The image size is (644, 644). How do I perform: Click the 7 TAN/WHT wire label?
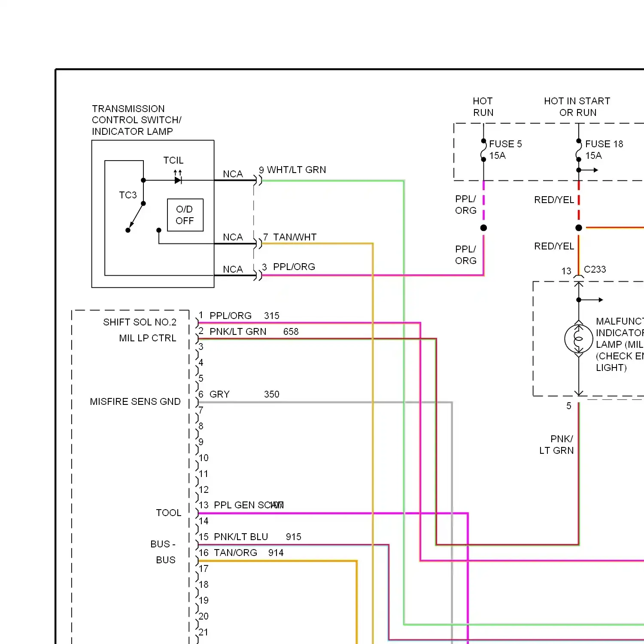pos(290,237)
